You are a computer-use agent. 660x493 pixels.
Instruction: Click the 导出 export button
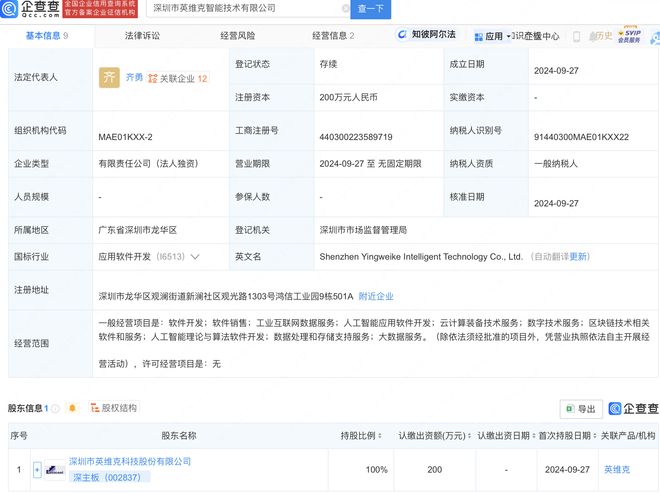click(581, 409)
